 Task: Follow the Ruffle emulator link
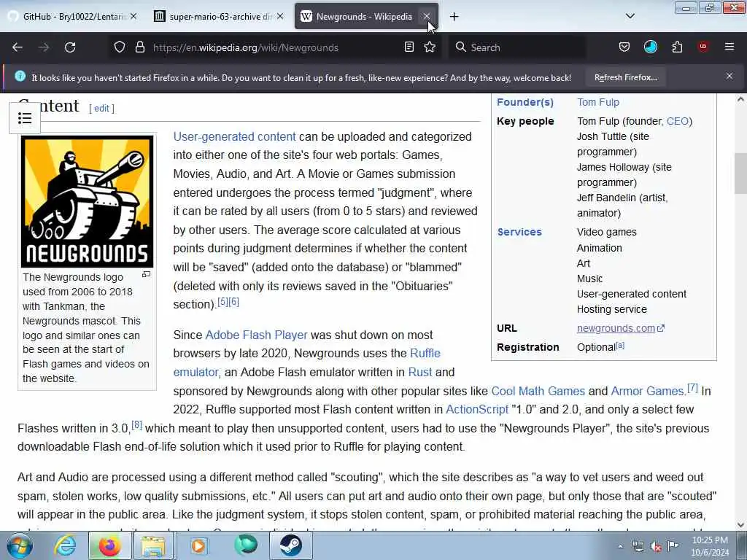[x=425, y=354]
